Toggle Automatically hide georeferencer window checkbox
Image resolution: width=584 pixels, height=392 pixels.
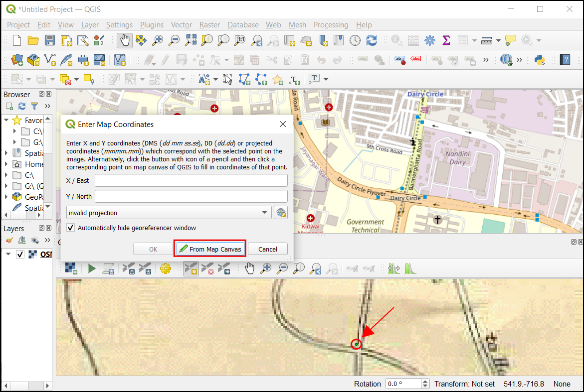click(70, 228)
